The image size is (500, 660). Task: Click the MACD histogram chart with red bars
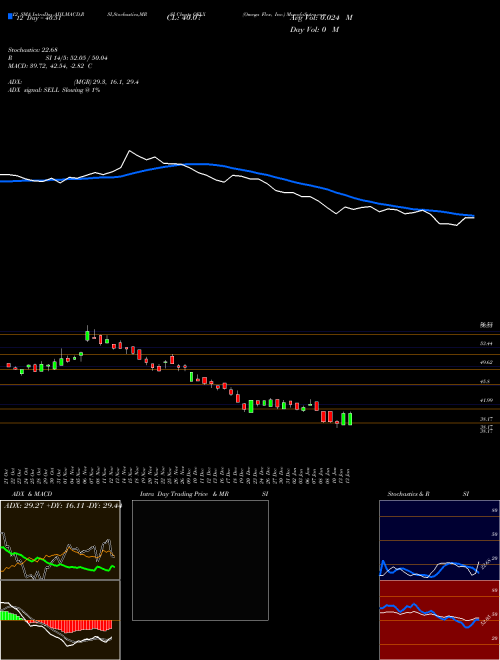60,620
